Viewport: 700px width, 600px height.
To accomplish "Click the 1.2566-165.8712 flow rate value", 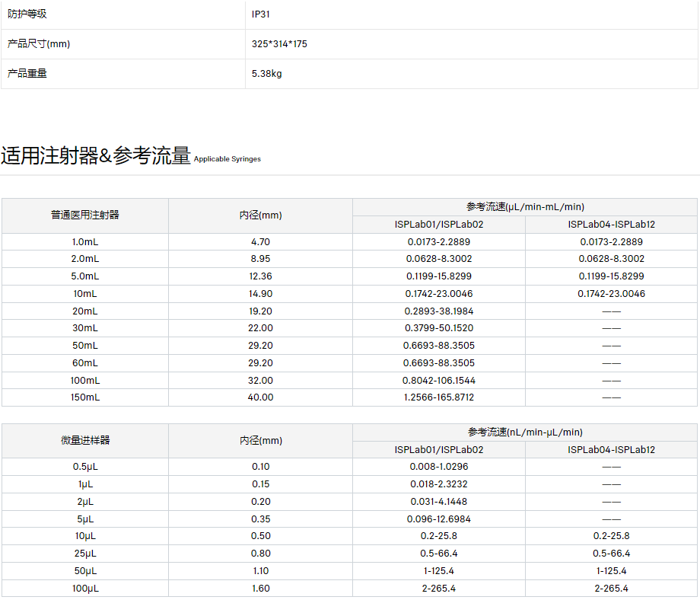I will [439, 397].
